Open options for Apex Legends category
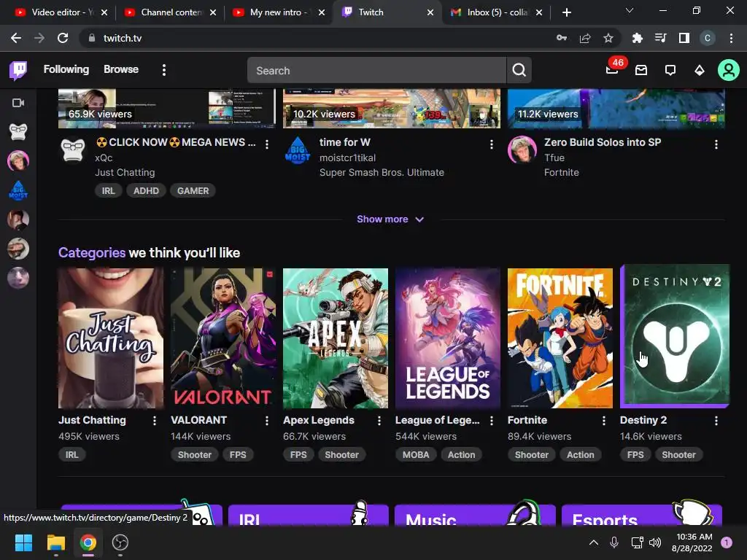This screenshot has height=560, width=747. (x=379, y=421)
